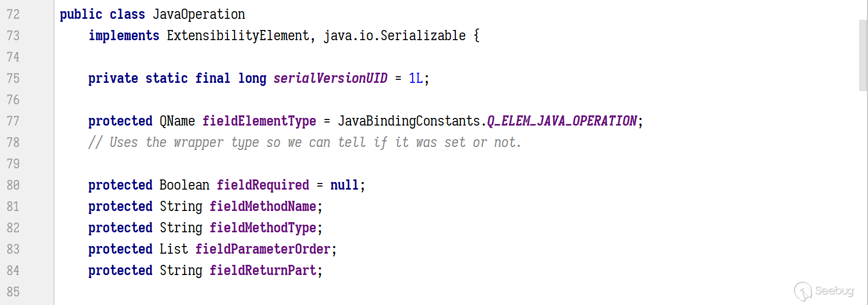Image resolution: width=868 pixels, height=305 pixels.
Task: Click the JavaBindingConstants class reference
Action: point(409,121)
